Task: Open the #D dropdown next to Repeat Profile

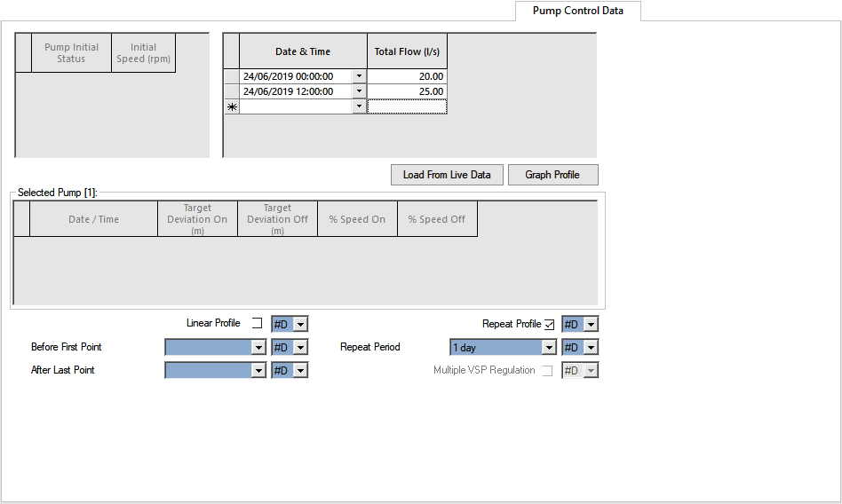Action: pos(591,324)
